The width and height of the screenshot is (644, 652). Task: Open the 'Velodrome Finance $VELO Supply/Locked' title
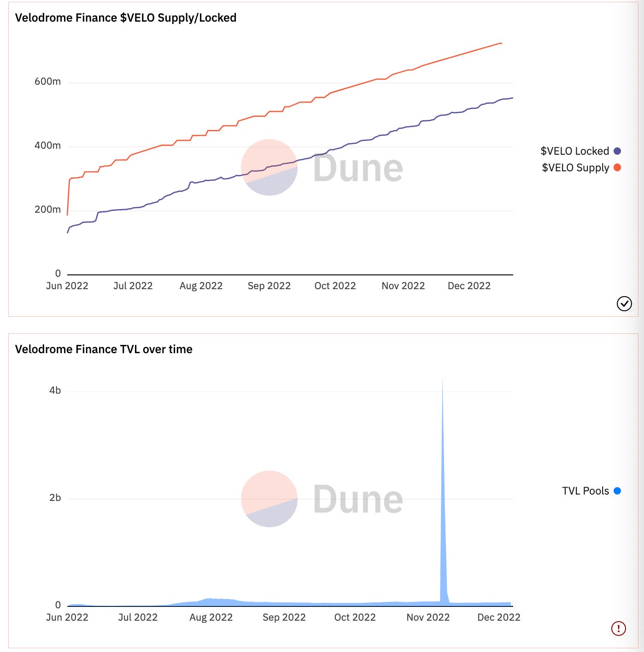126,18
